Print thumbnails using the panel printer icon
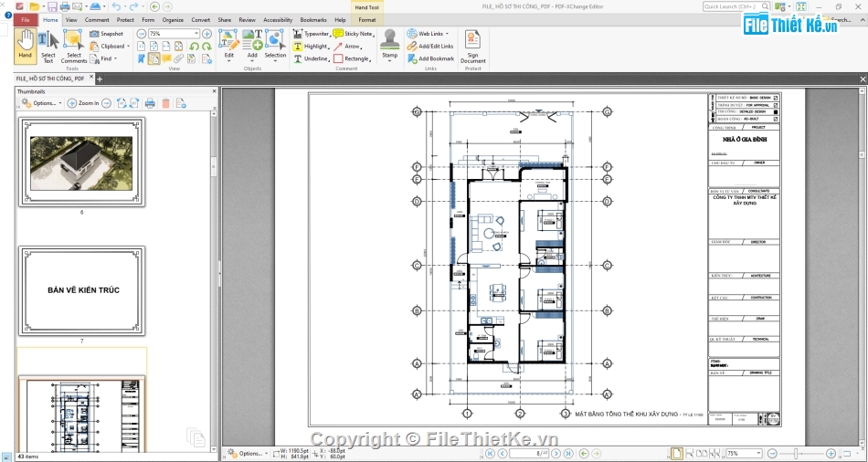This screenshot has height=462, width=868. [150, 103]
